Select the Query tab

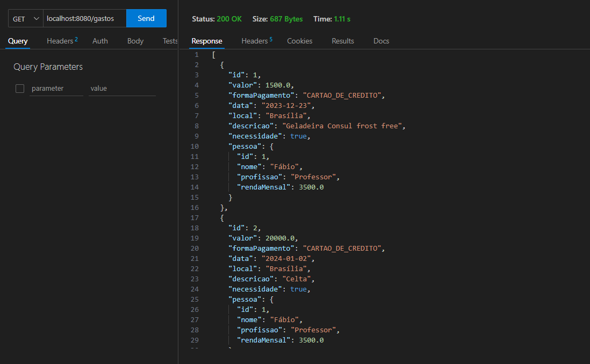tap(18, 41)
